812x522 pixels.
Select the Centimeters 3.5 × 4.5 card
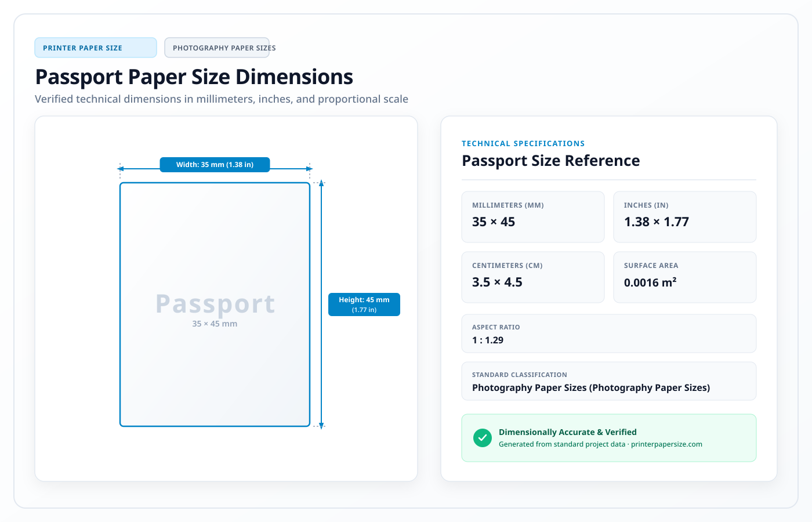click(x=533, y=277)
